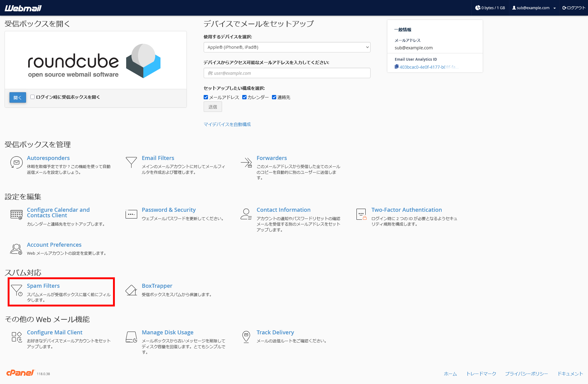Open the device selection dropdown
Viewport: 588px width, 384px height.
(287, 47)
